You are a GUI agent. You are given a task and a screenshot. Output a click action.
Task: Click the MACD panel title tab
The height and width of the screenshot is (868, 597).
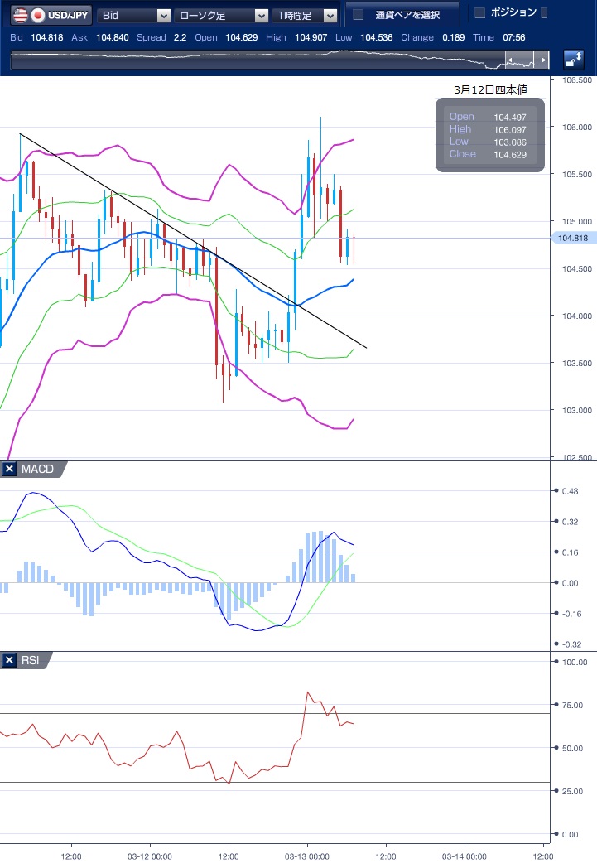click(x=37, y=470)
